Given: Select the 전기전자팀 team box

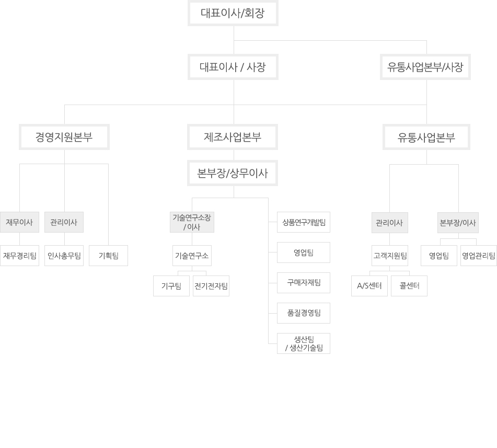Looking at the screenshot, I should click(x=211, y=286).
